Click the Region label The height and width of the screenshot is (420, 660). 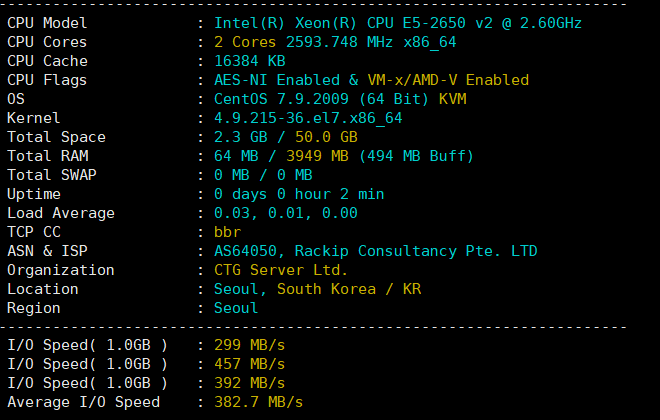33,308
